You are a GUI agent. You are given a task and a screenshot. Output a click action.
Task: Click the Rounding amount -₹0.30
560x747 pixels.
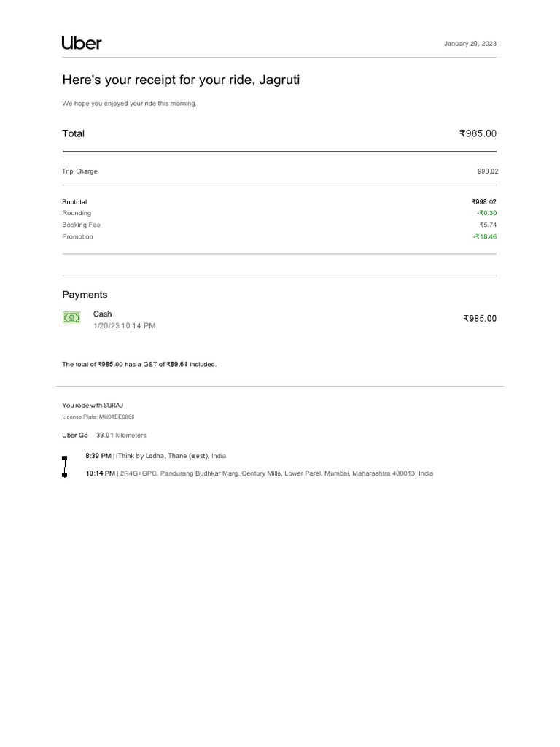(x=486, y=213)
